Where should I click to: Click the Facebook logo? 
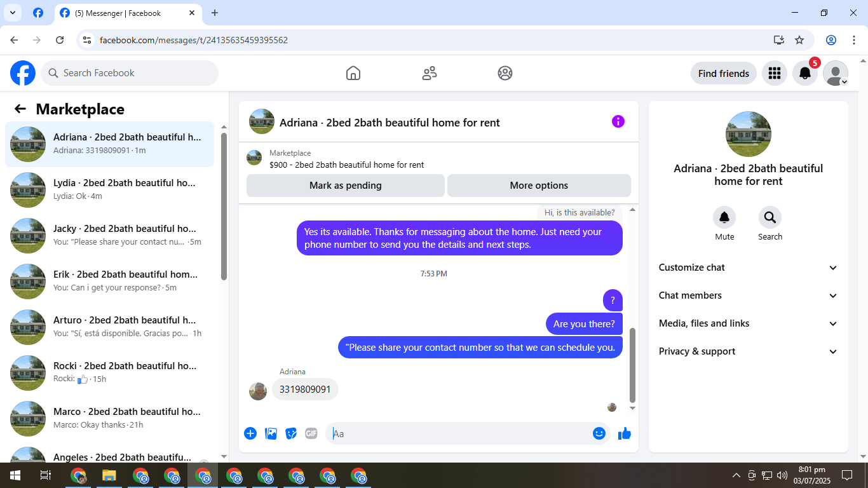pyautogui.click(x=23, y=73)
